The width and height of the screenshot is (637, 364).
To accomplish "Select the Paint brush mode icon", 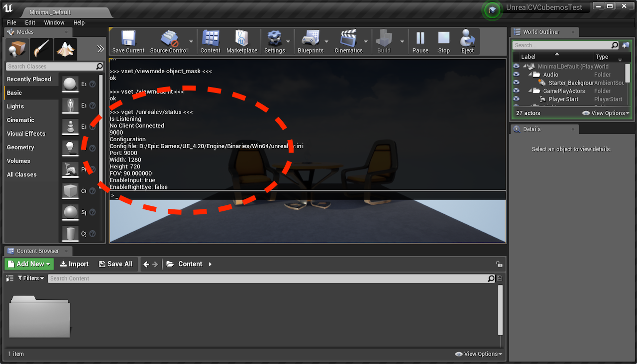I will point(41,49).
